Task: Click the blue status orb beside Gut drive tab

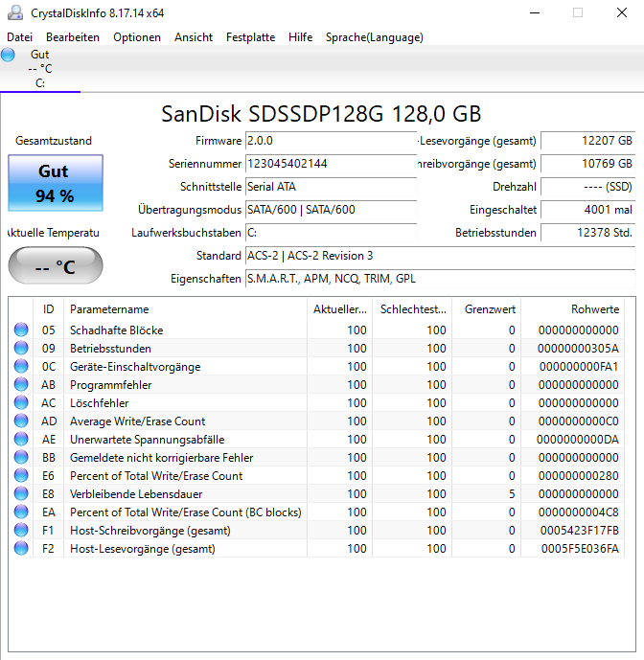Action: tap(8, 55)
